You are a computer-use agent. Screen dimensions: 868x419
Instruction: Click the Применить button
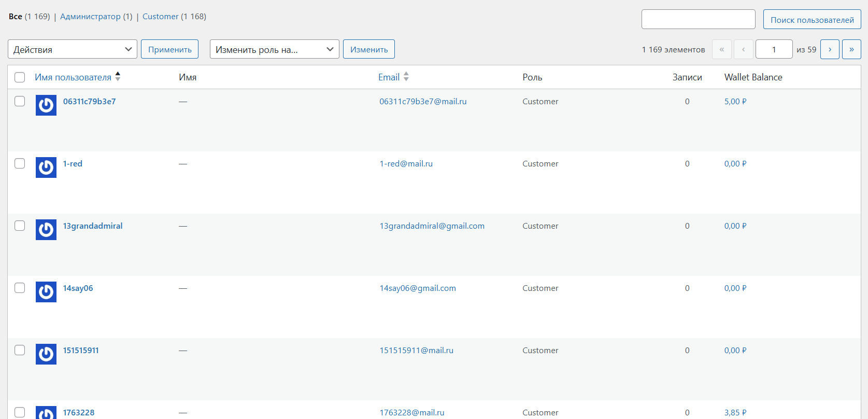coord(169,49)
